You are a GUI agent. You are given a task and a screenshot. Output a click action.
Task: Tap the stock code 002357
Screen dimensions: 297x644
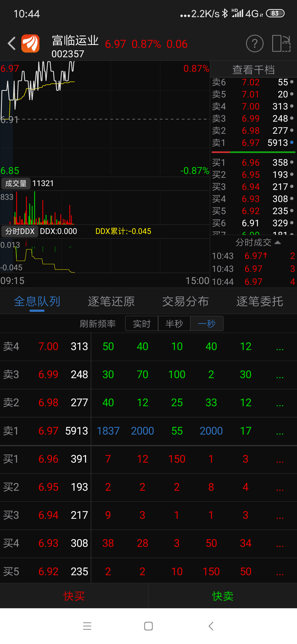click(68, 54)
